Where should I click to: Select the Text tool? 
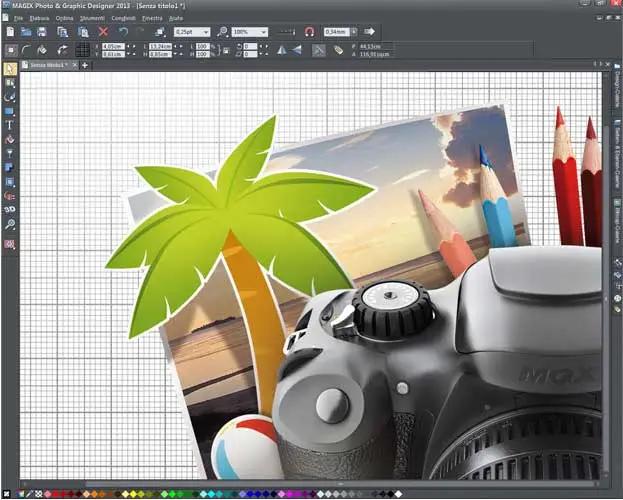pos(10,125)
